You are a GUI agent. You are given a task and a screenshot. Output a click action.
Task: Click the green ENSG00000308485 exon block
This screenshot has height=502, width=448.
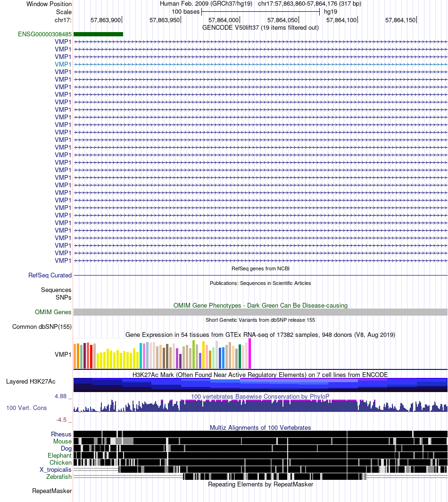[x=98, y=34]
